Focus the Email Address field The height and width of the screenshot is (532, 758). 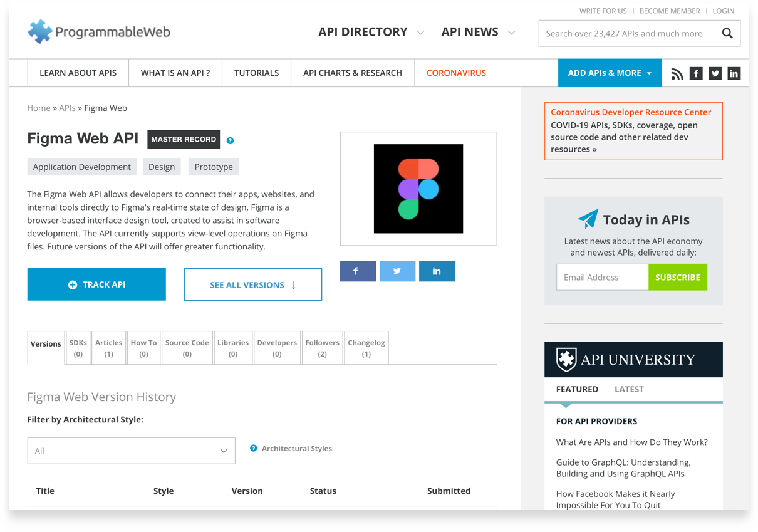[x=603, y=277]
